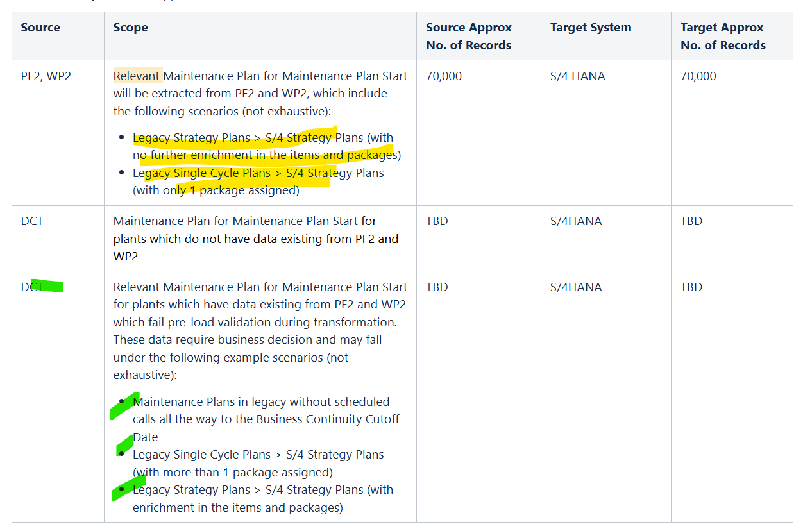The height and width of the screenshot is (531, 812).
Task: Click S/4HANA in the bottom table row
Action: [x=575, y=287]
